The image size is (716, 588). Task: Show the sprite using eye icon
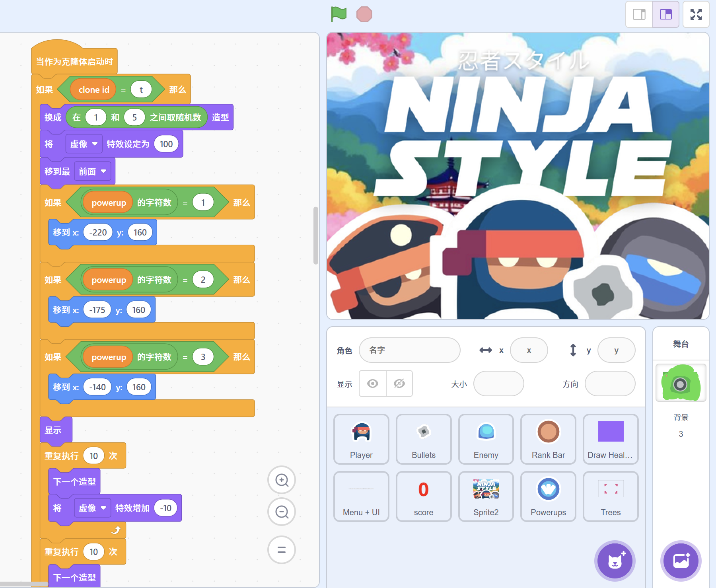coord(373,384)
